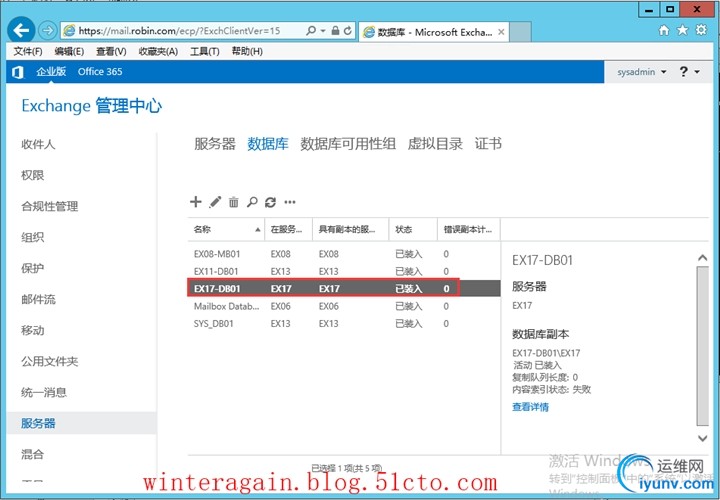Sort by the 具有副本的服... column header
Image resolution: width=720 pixels, height=500 pixels.
point(351,229)
